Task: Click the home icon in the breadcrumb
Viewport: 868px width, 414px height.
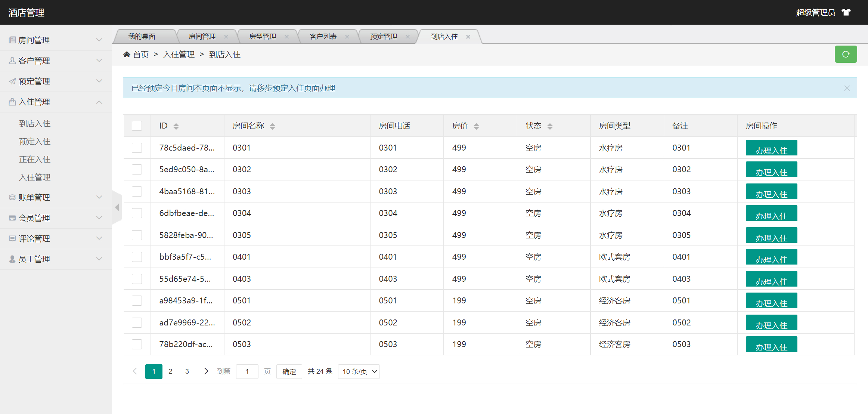Action: pyautogui.click(x=127, y=55)
